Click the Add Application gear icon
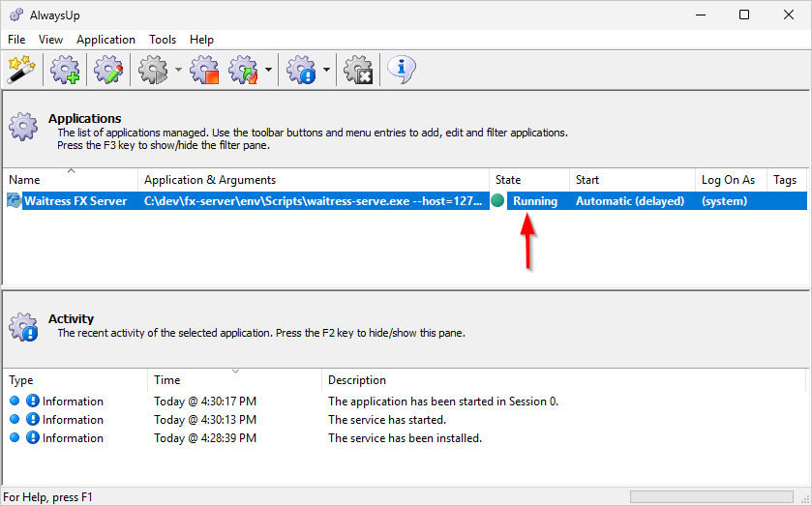The width and height of the screenshot is (812, 506). [x=66, y=70]
